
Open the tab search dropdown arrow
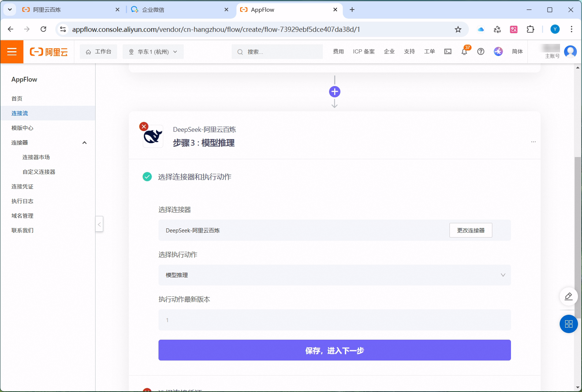[x=10, y=10]
